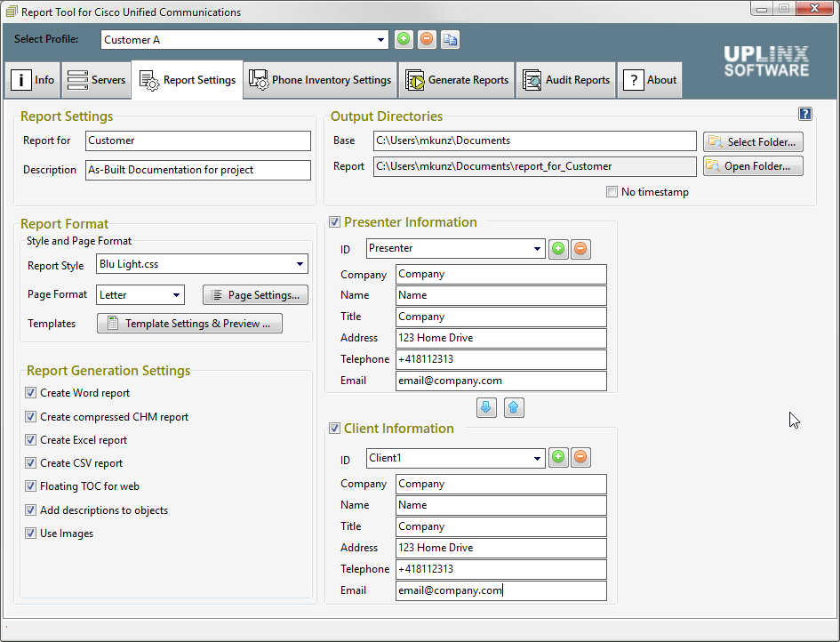Click the Client Email field

pos(501,590)
